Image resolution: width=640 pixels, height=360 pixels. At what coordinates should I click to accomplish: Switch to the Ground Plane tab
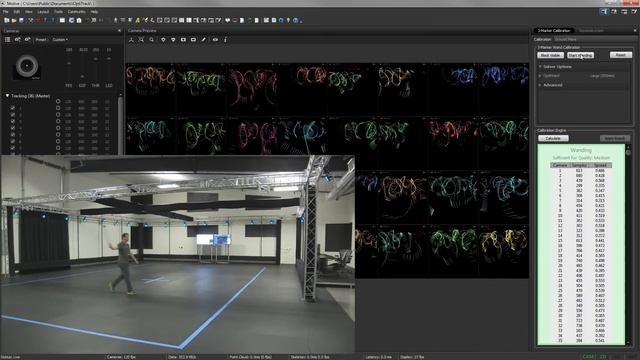coord(565,40)
